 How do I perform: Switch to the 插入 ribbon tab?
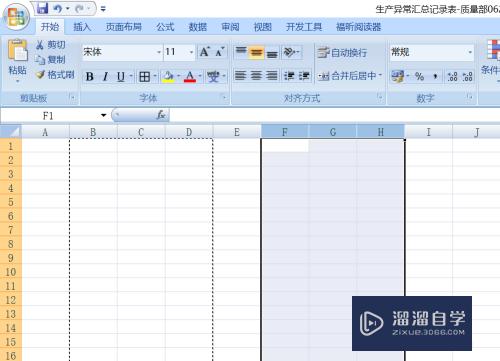82,27
